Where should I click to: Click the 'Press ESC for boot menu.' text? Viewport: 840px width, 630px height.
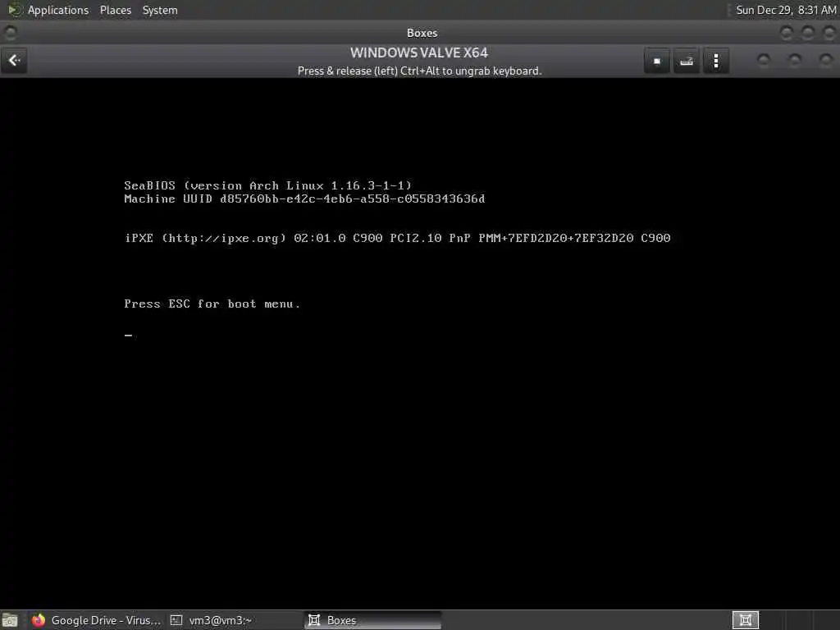212,304
